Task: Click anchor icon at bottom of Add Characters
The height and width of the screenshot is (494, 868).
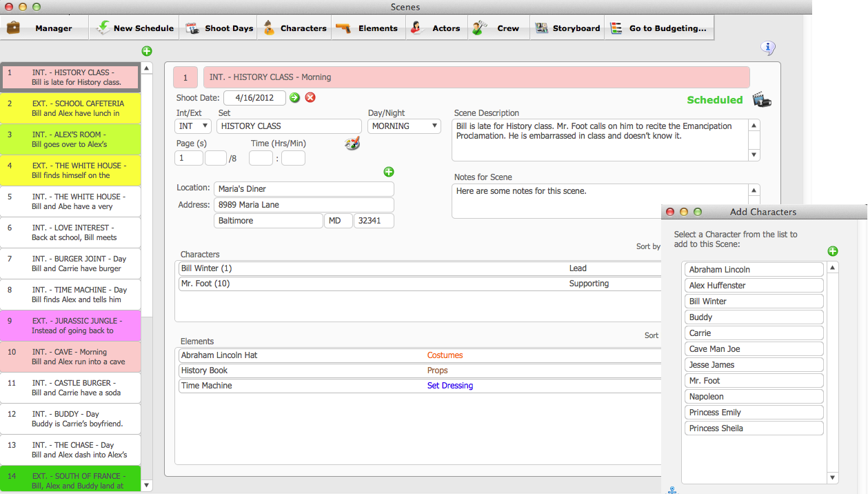Action: pos(672,490)
